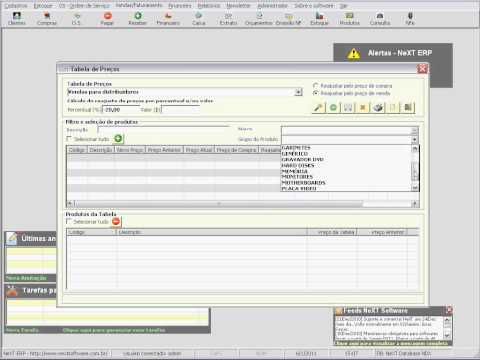480x360 pixels.
Task: Click the orange X delete icon
Action: 363,108
